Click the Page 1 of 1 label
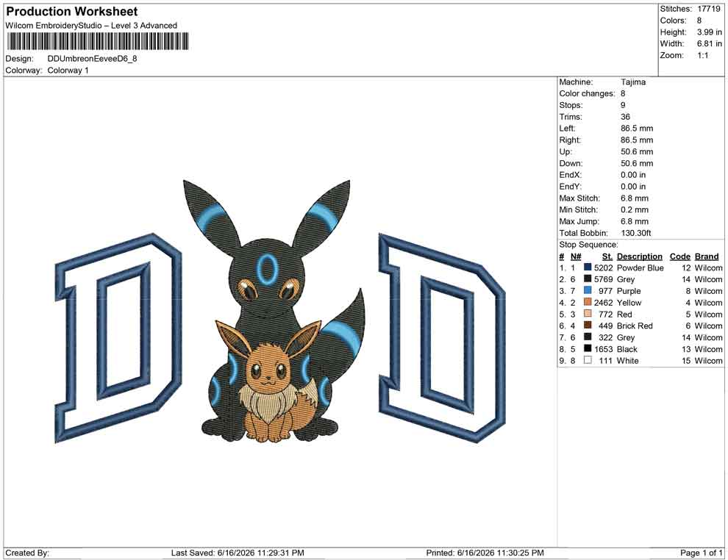This screenshot has width=728, height=560. (701, 553)
